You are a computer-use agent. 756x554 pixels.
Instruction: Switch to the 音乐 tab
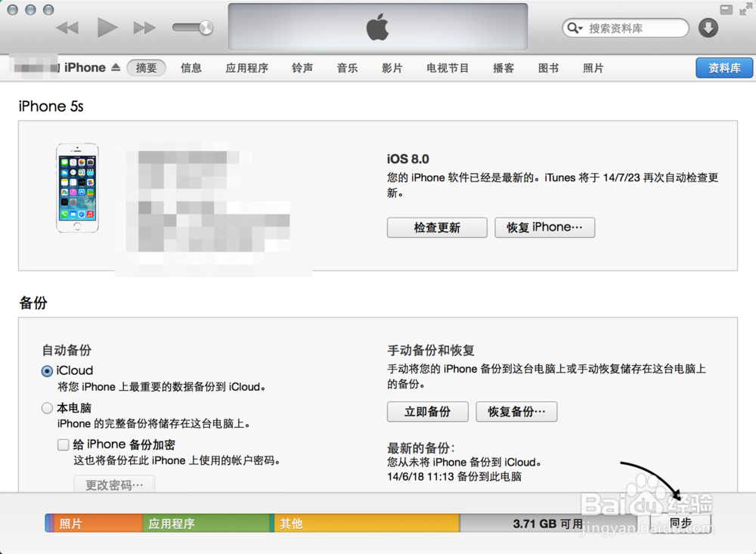pos(347,68)
